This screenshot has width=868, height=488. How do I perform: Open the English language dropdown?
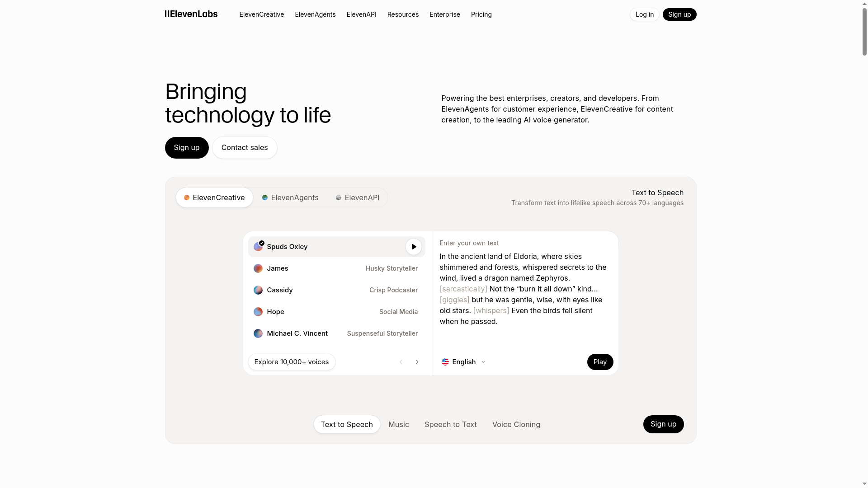coord(463,361)
